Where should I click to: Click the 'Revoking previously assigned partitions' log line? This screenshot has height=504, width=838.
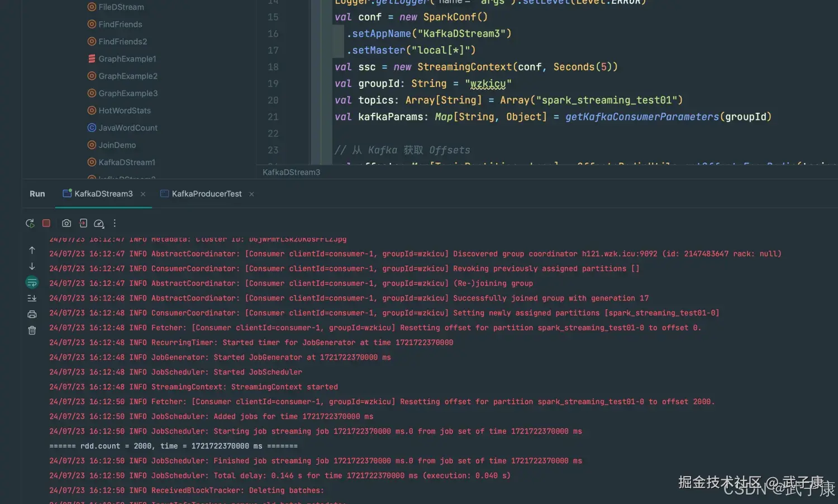tap(344, 269)
